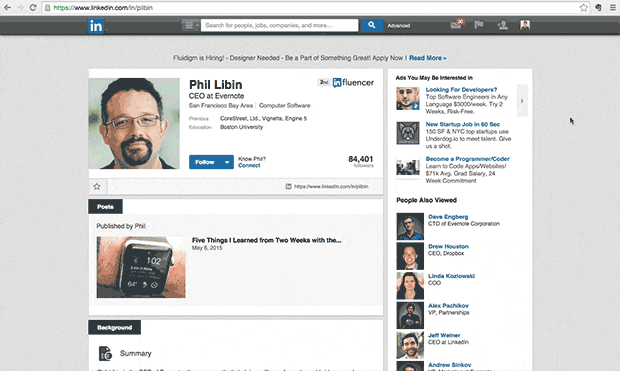
Task: Click the blue magnifier search button
Action: (371, 25)
